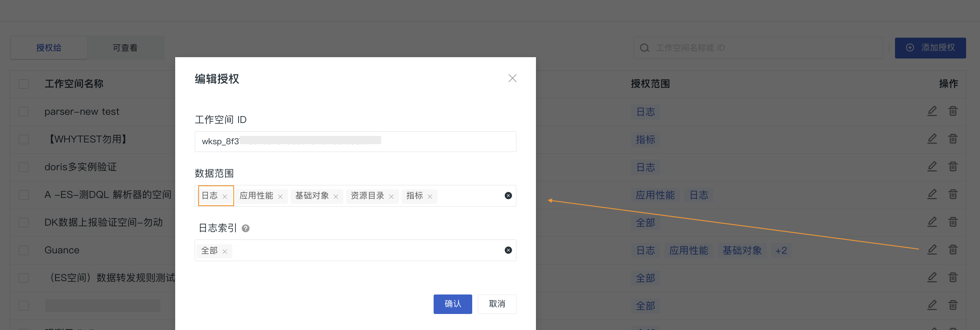This screenshot has width=980, height=330.
Task: Click the 确认 button
Action: pyautogui.click(x=452, y=304)
